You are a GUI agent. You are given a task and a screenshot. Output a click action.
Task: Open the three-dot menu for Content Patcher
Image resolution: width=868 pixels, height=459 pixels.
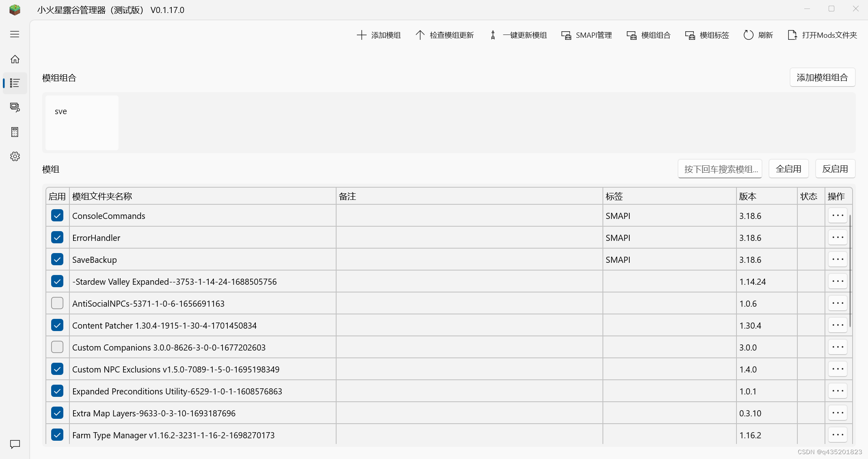[x=837, y=325]
